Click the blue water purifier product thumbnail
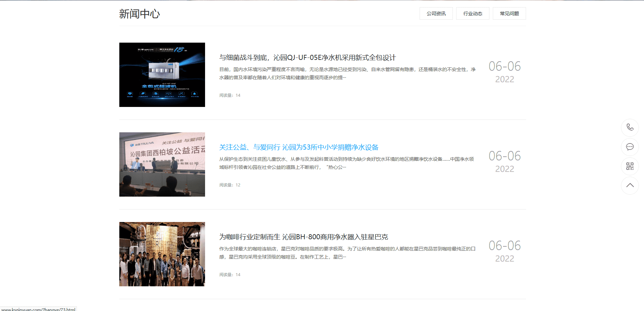 pos(162,75)
